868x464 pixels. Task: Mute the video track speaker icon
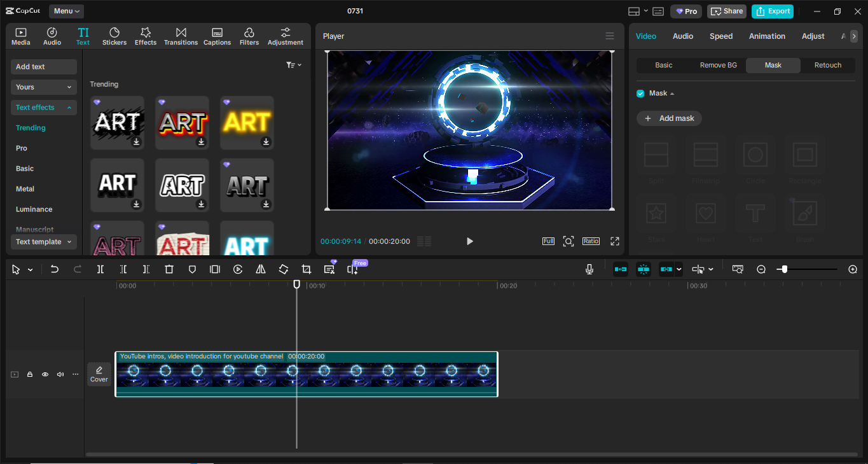(60, 374)
